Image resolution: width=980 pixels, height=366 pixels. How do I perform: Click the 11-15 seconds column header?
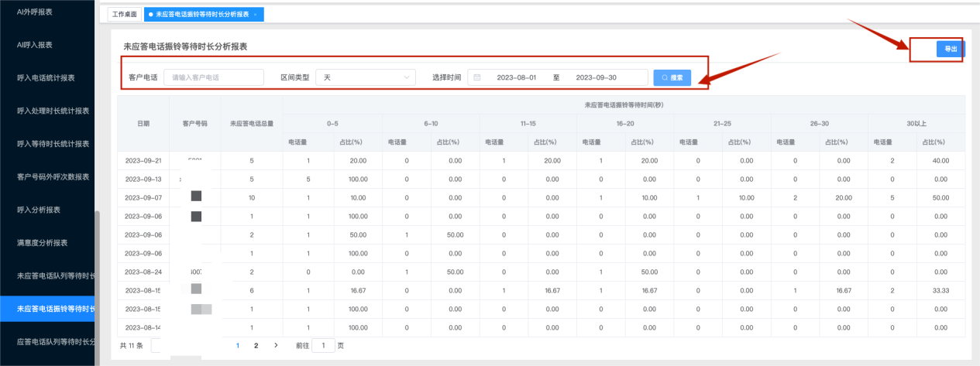[x=528, y=123]
